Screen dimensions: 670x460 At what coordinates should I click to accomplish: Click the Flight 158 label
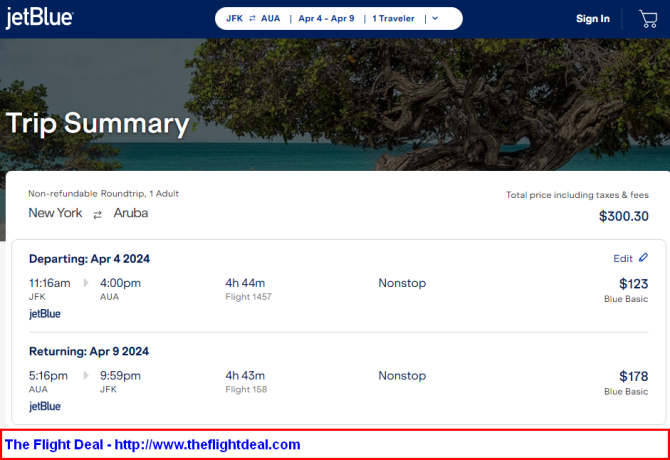pyautogui.click(x=246, y=390)
